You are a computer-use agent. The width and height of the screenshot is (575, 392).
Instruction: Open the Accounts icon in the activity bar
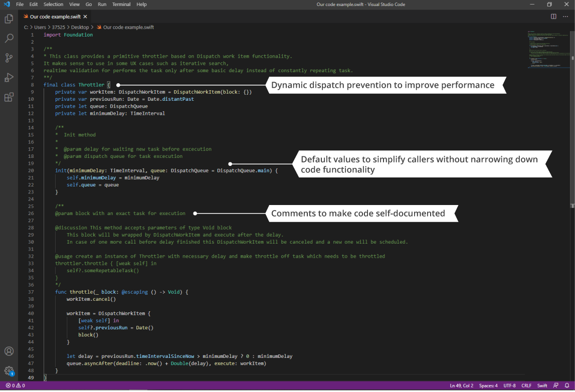[x=9, y=351]
